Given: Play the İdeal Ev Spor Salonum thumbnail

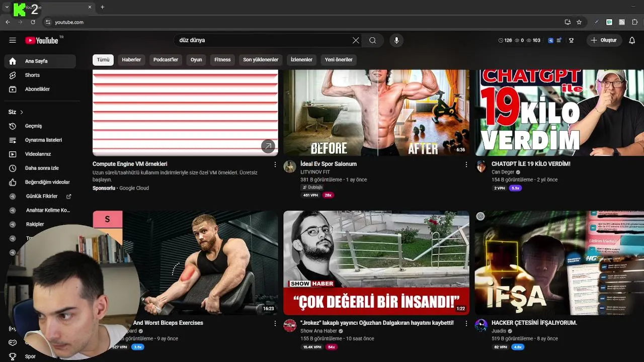Looking at the screenshot, I should [376, 113].
